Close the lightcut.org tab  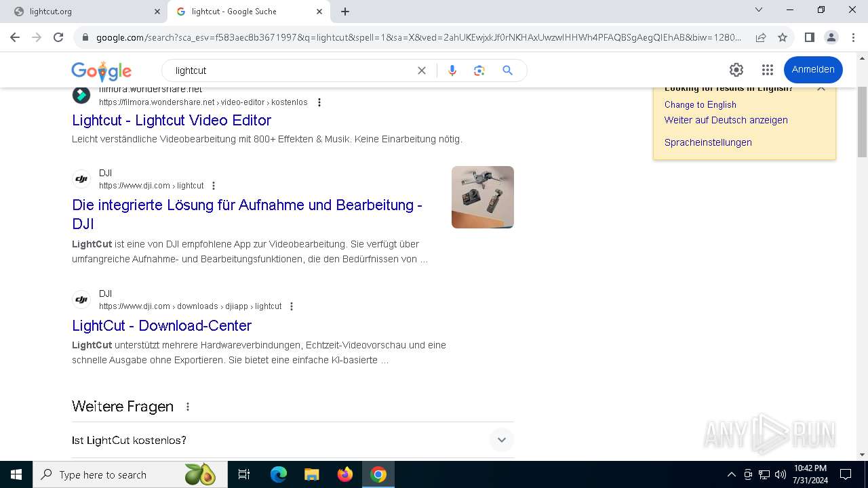[157, 12]
